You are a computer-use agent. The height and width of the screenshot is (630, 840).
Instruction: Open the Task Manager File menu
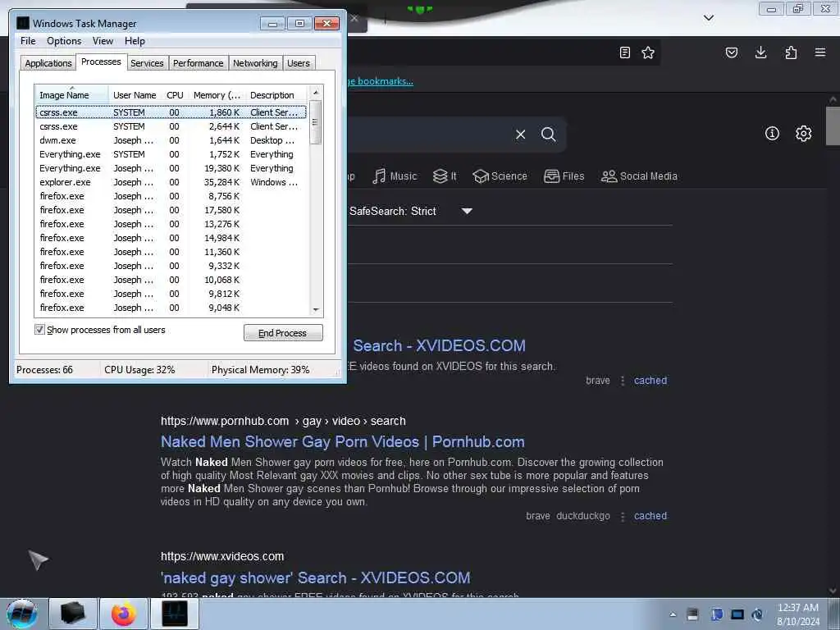click(x=28, y=41)
